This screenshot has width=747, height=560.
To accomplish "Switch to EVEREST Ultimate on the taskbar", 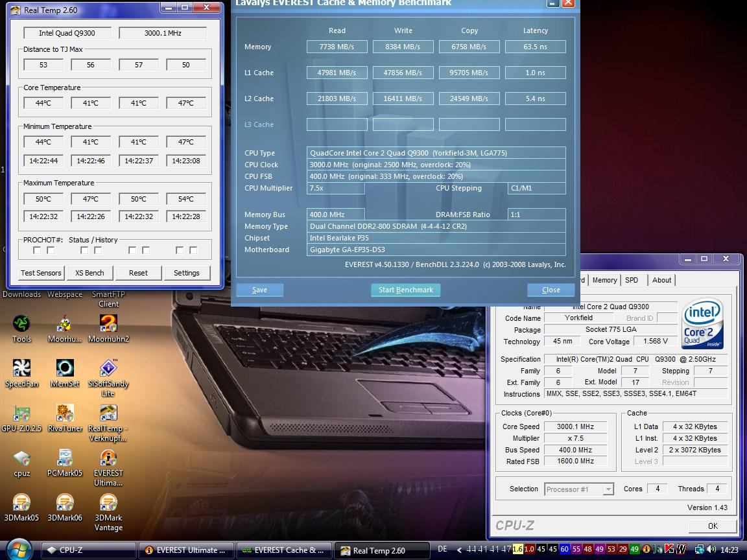I will pos(186,550).
